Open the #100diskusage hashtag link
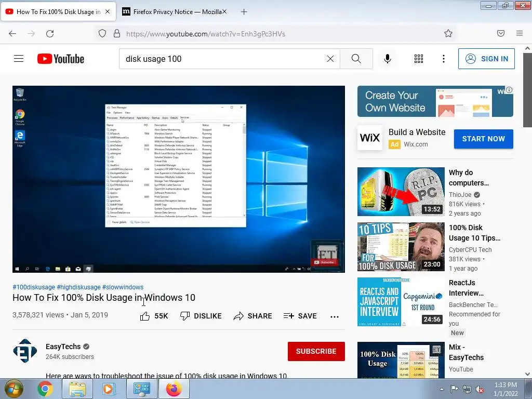The image size is (532, 399). coord(34,287)
